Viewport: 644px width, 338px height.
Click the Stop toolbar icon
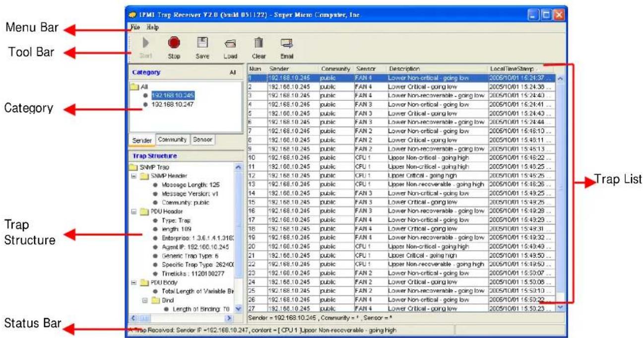[x=174, y=44]
